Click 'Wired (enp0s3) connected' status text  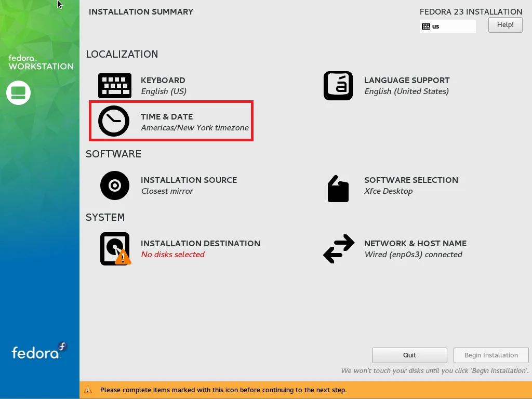click(413, 255)
